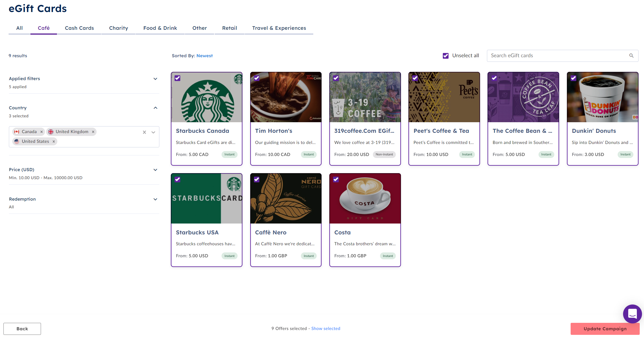The image size is (644, 340).
Task: Open the Coffee Bean & Tea Leaf image
Action: (523, 97)
